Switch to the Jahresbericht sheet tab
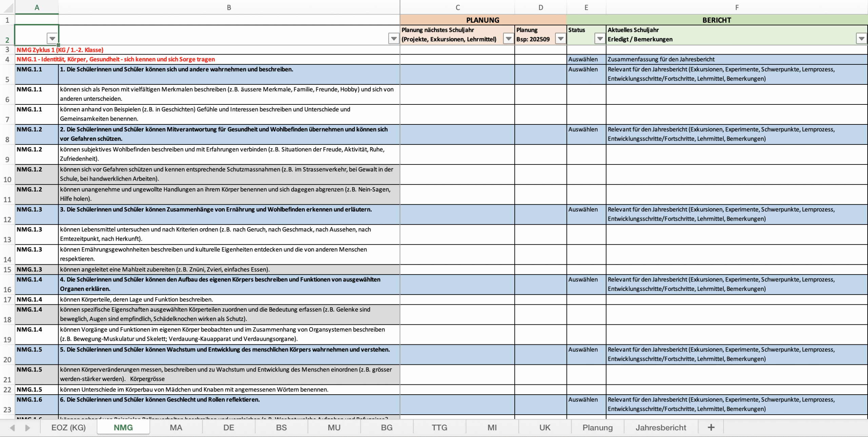This screenshot has height=437, width=868. click(x=660, y=428)
